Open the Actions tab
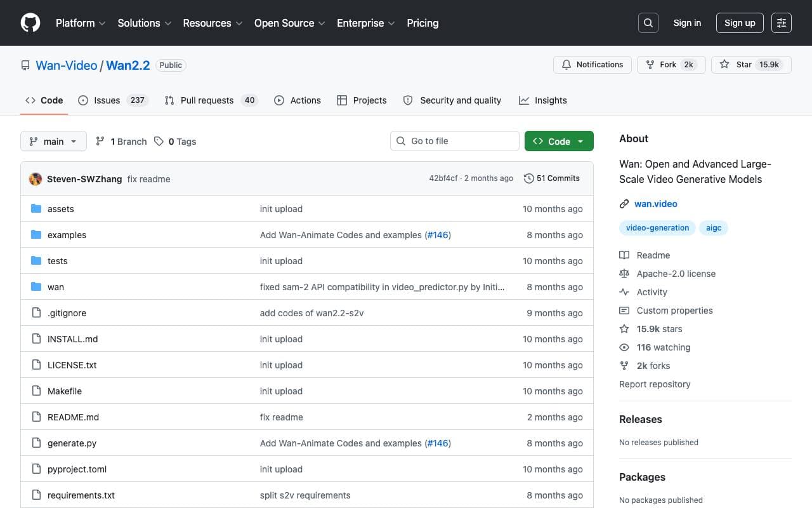The height and width of the screenshot is (508, 812). tap(298, 100)
